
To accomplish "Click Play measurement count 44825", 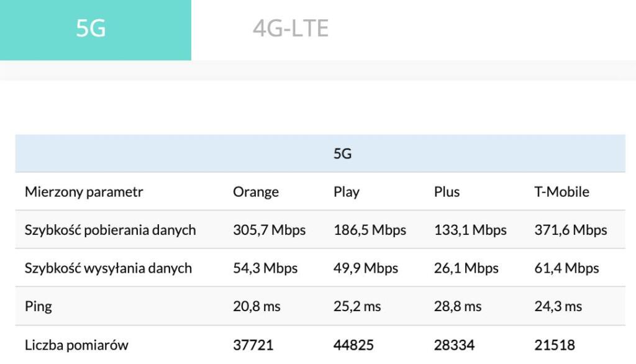I will [355, 345].
